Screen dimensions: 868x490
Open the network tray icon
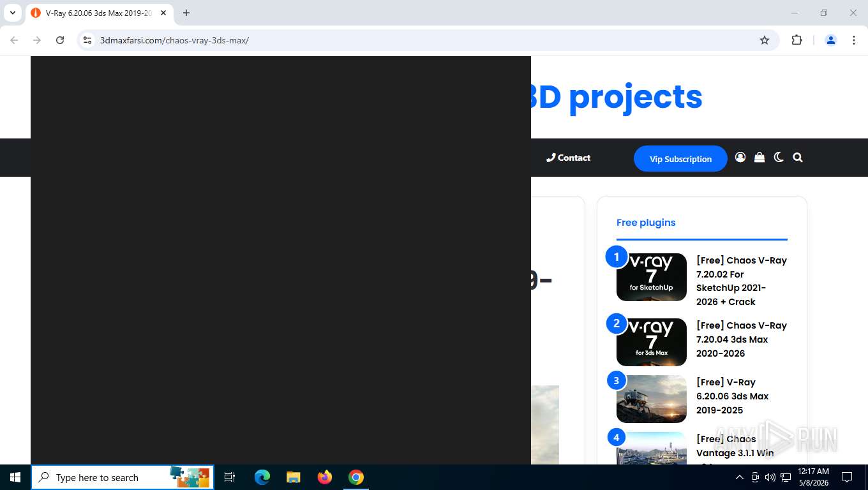tap(786, 477)
